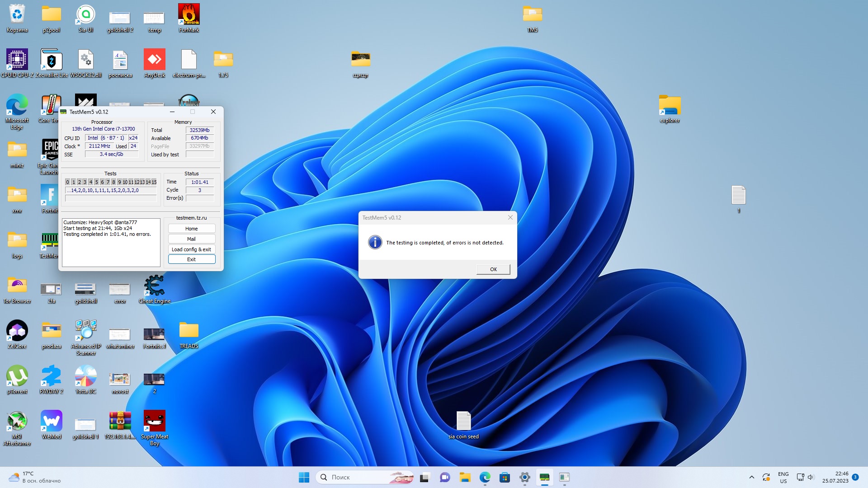Expand the hidden system tray icons chevron
868x488 pixels.
pos(751,477)
